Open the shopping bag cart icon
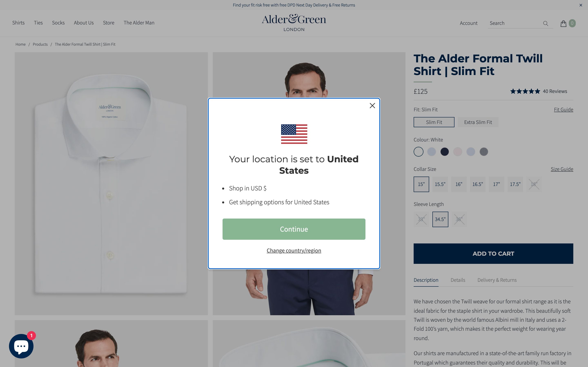 coord(563,23)
